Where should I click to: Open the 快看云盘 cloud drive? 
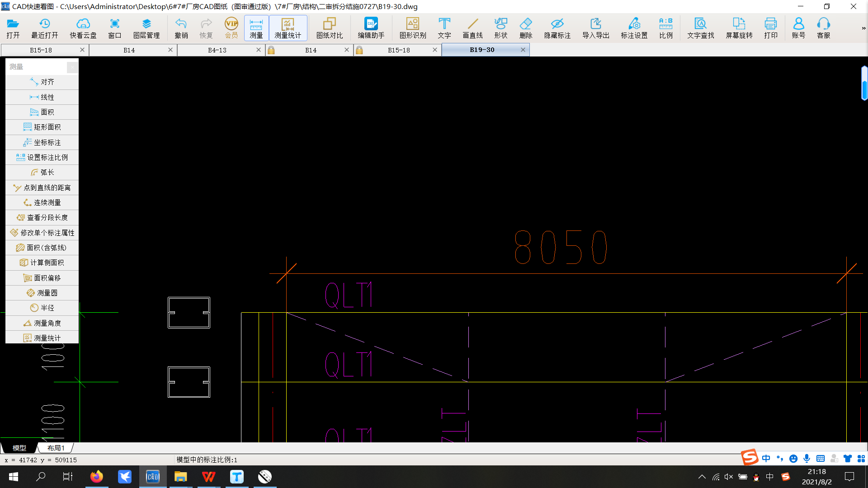tap(83, 28)
